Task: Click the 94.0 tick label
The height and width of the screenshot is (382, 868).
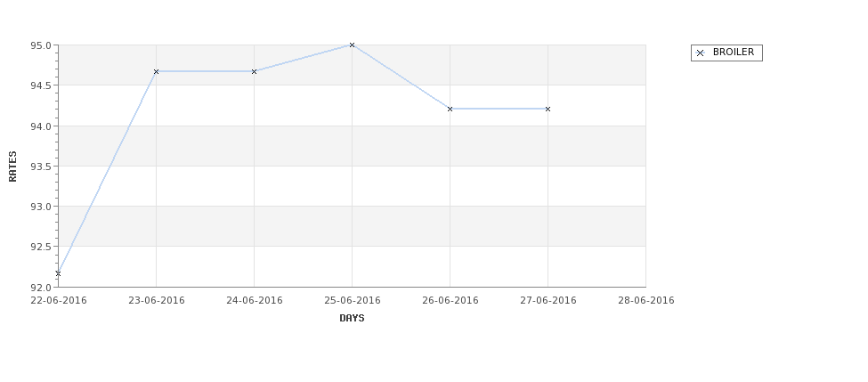Action: 41,126
